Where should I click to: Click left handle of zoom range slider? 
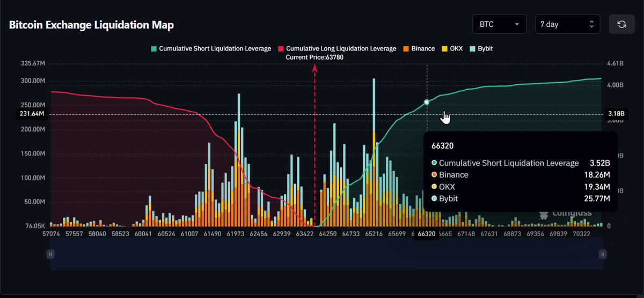[x=50, y=254]
